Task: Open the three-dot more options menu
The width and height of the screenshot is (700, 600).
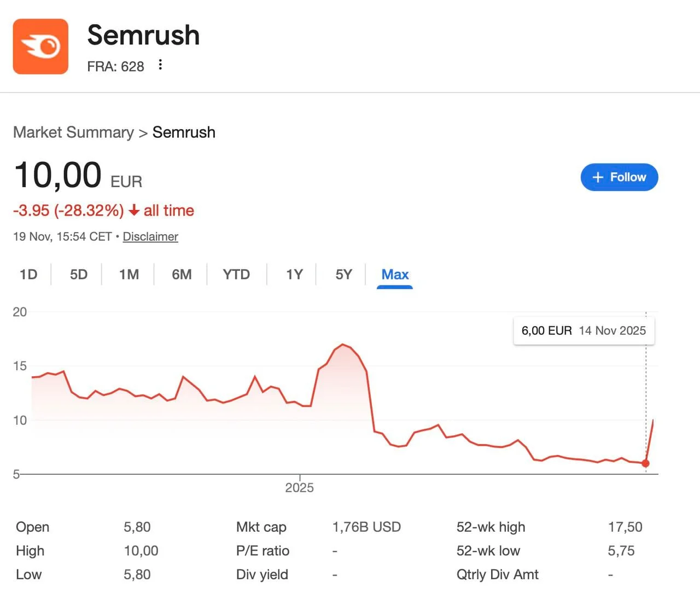Action: pyautogui.click(x=160, y=65)
